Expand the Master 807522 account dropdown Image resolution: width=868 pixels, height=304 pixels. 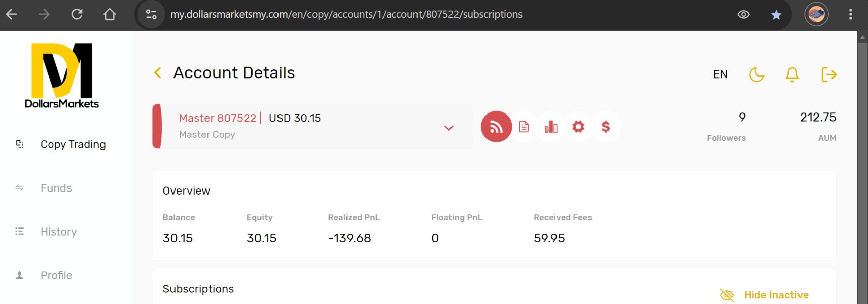(448, 128)
